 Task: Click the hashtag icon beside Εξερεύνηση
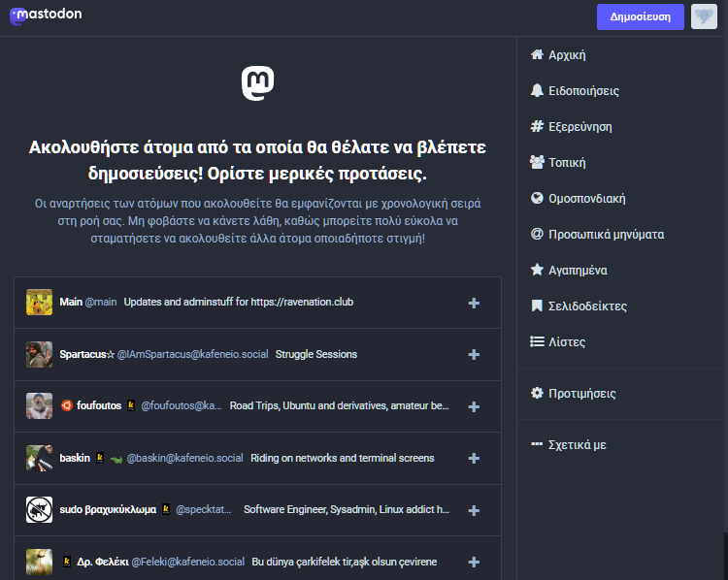click(537, 126)
